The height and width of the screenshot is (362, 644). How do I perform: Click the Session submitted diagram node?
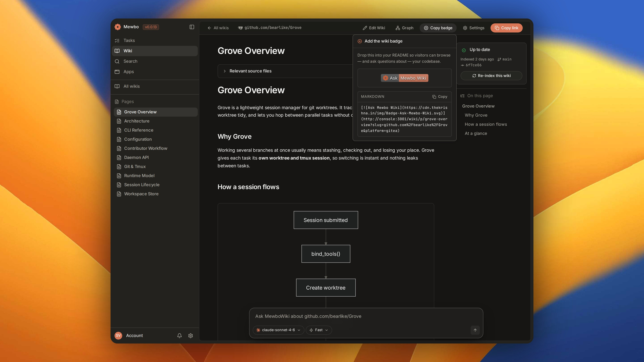pos(326,220)
